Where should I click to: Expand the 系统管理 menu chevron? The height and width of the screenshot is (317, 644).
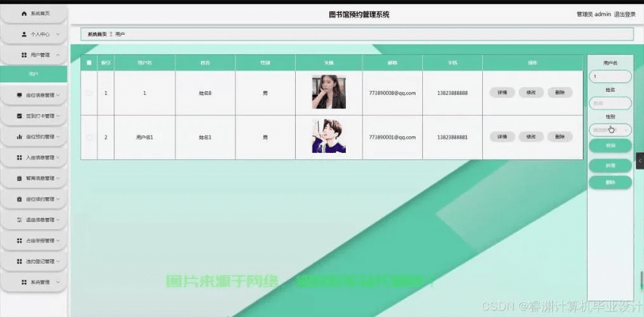(58, 282)
